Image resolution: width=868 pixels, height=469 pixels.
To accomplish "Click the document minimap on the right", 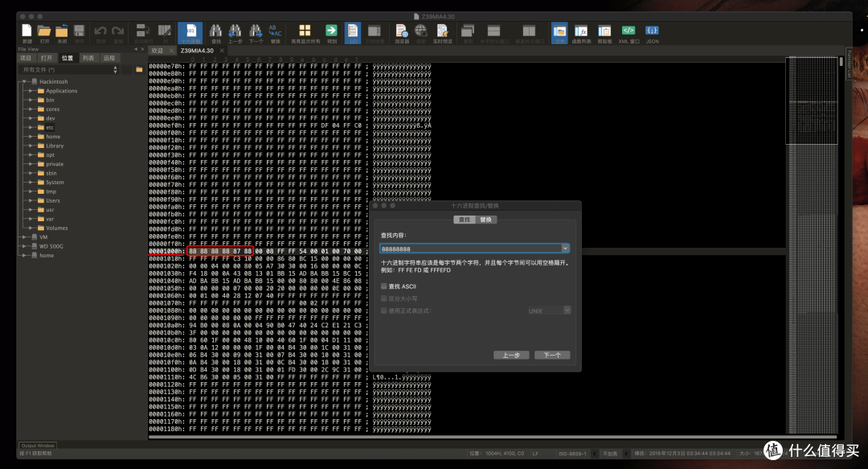I will click(x=813, y=245).
